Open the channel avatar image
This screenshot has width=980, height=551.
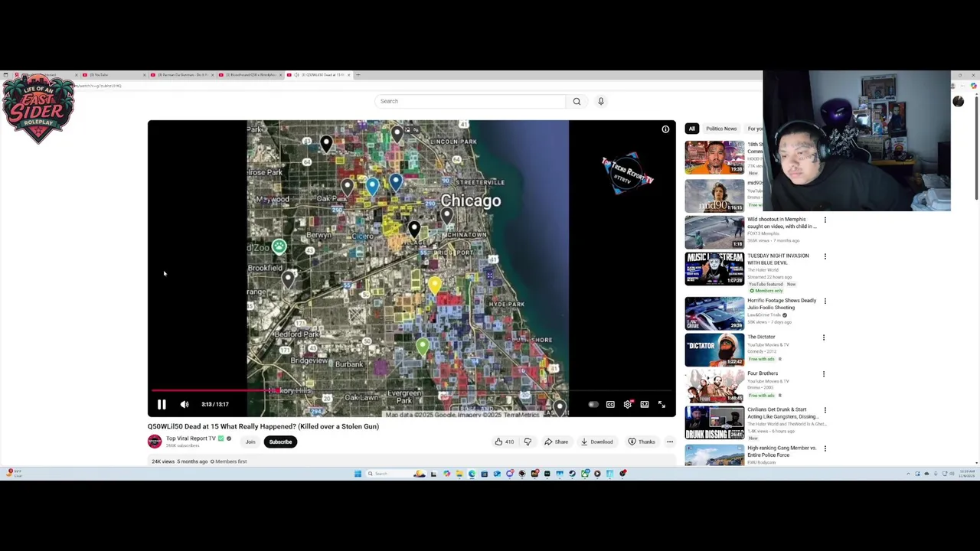click(155, 442)
